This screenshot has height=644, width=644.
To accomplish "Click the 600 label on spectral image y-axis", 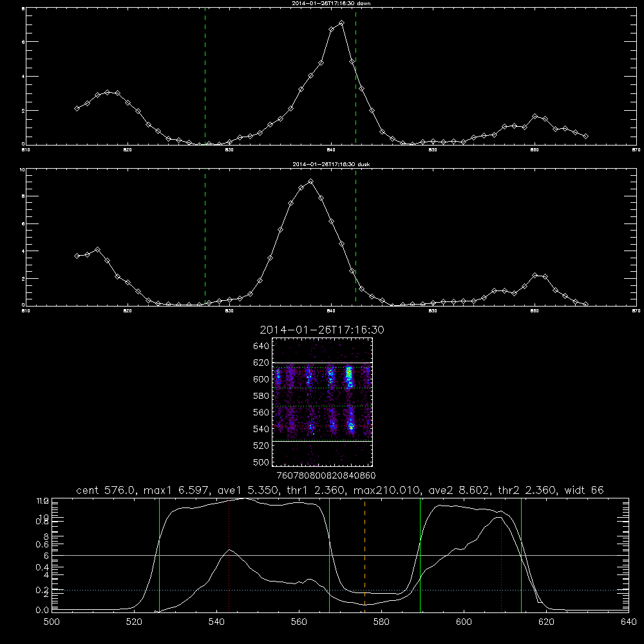I will coord(261,379).
